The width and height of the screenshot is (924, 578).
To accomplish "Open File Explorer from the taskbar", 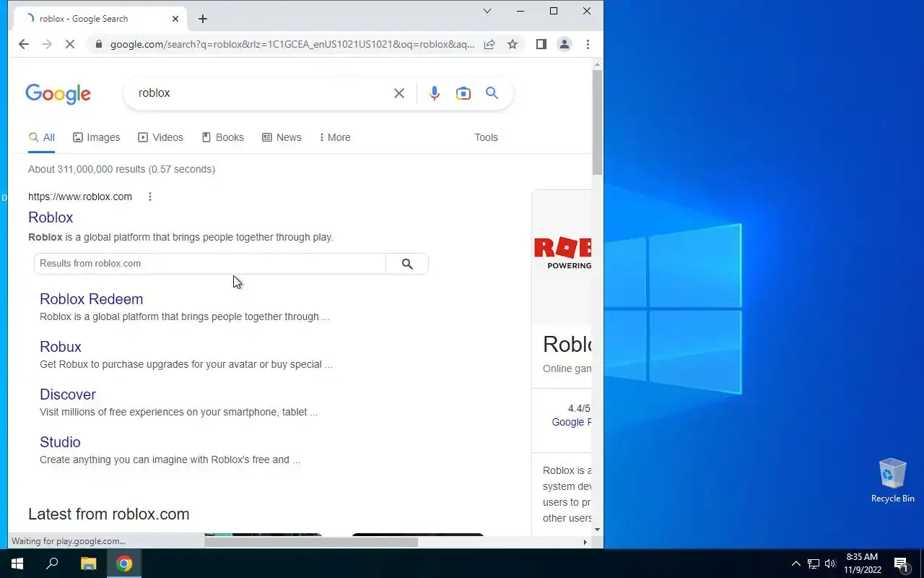I will (x=88, y=564).
